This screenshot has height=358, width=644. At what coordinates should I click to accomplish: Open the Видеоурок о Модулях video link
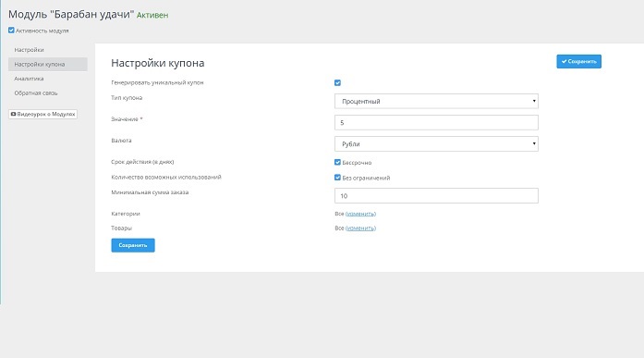[43, 115]
